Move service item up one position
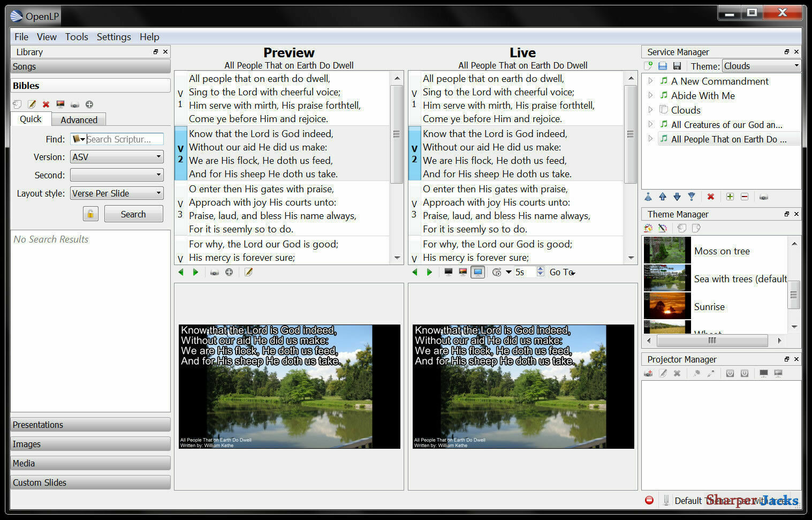This screenshot has width=812, height=520. coord(663,197)
